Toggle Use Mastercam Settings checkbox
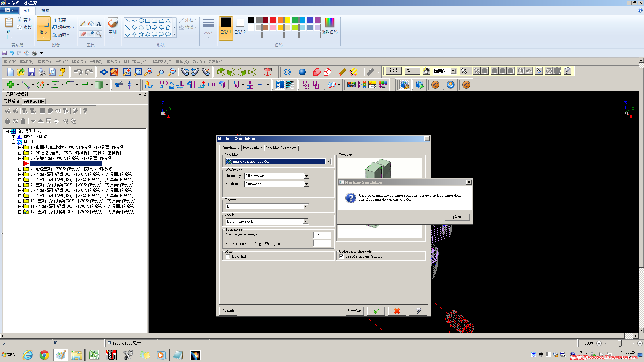The image size is (644, 362). click(341, 256)
